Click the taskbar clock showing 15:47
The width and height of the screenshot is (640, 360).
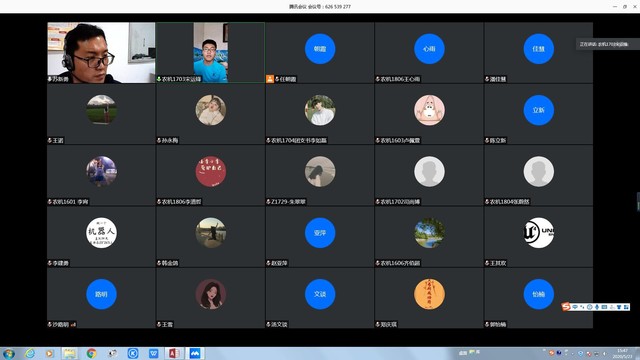622,353
